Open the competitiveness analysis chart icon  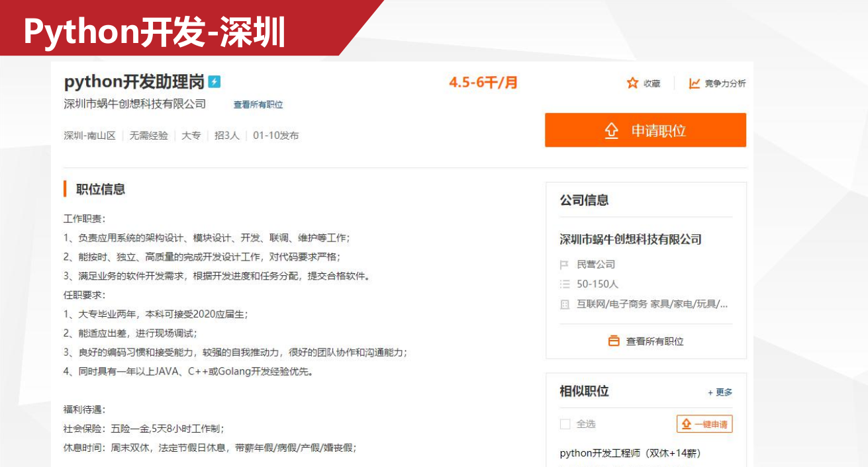pos(695,83)
